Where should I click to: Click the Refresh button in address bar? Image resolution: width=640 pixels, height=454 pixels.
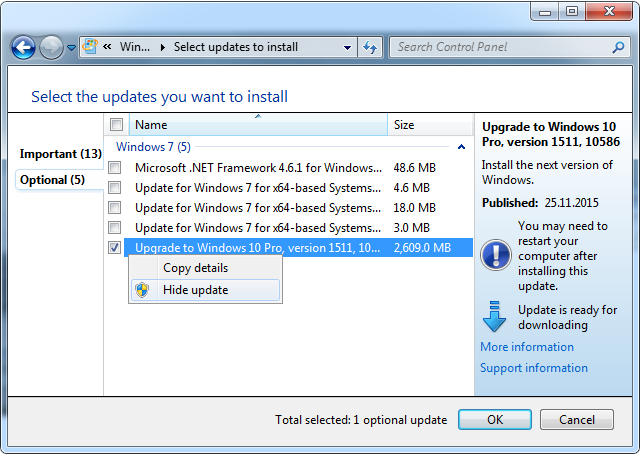click(x=370, y=47)
